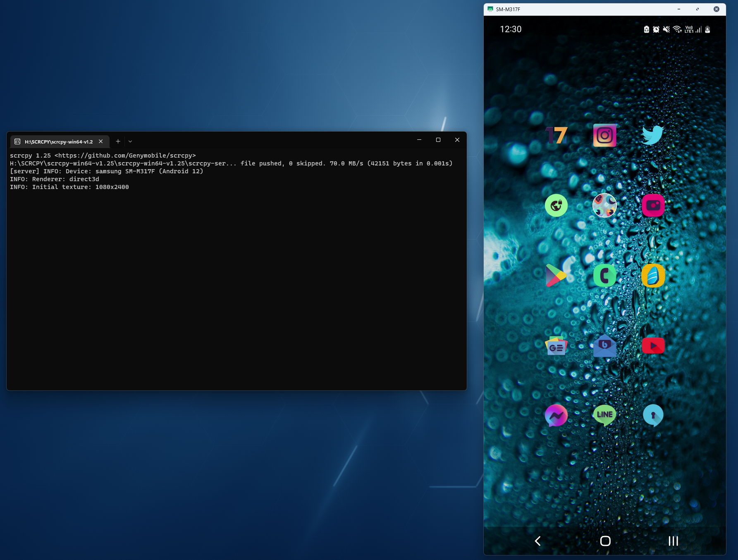Launch the Instagram app icon

click(x=604, y=135)
